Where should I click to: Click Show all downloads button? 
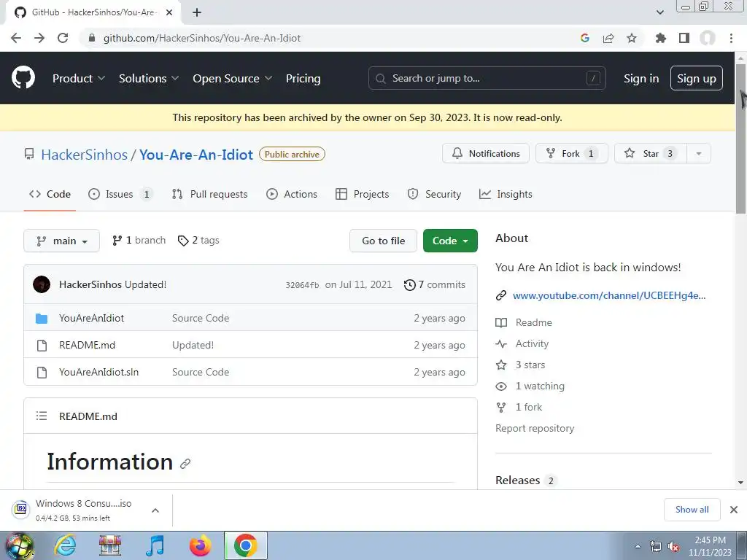coord(692,510)
